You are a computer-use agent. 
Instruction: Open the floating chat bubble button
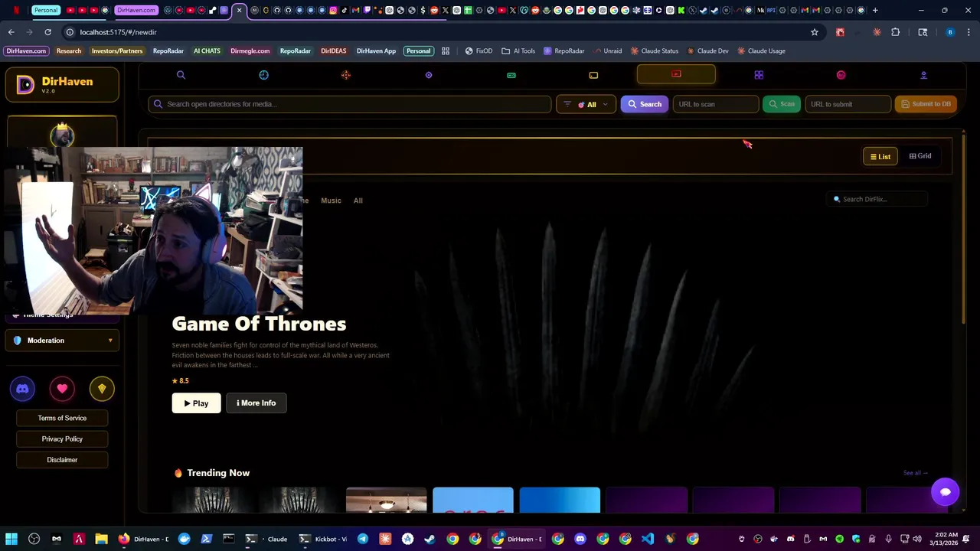(945, 492)
